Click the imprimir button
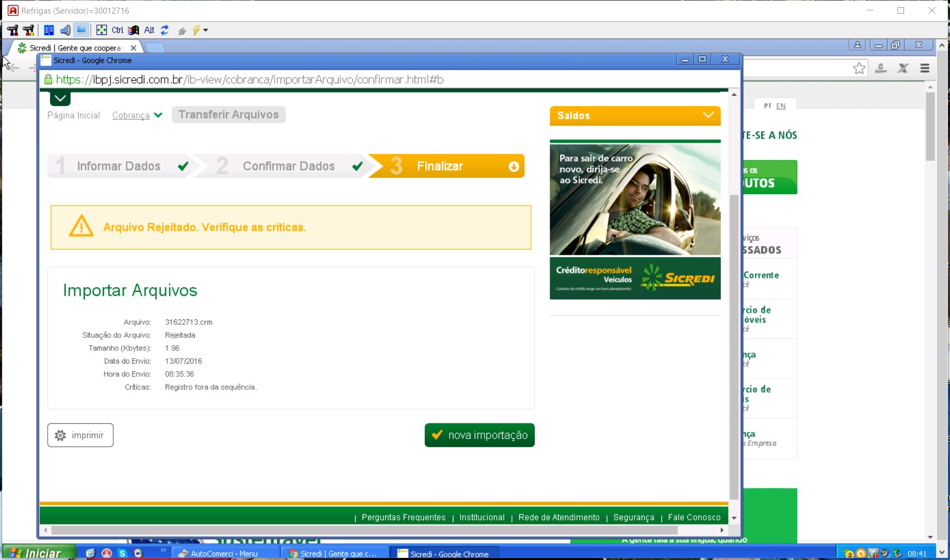The height and width of the screenshot is (560, 950). tap(80, 435)
